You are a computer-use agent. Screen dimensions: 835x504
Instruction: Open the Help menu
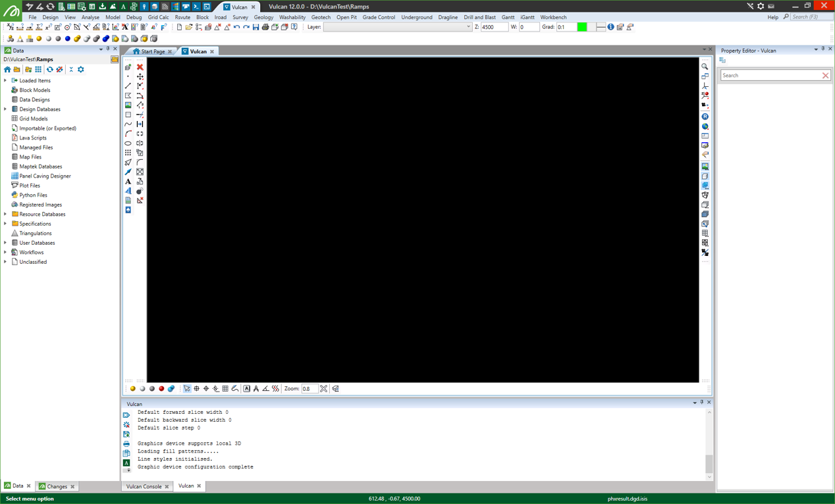(772, 17)
